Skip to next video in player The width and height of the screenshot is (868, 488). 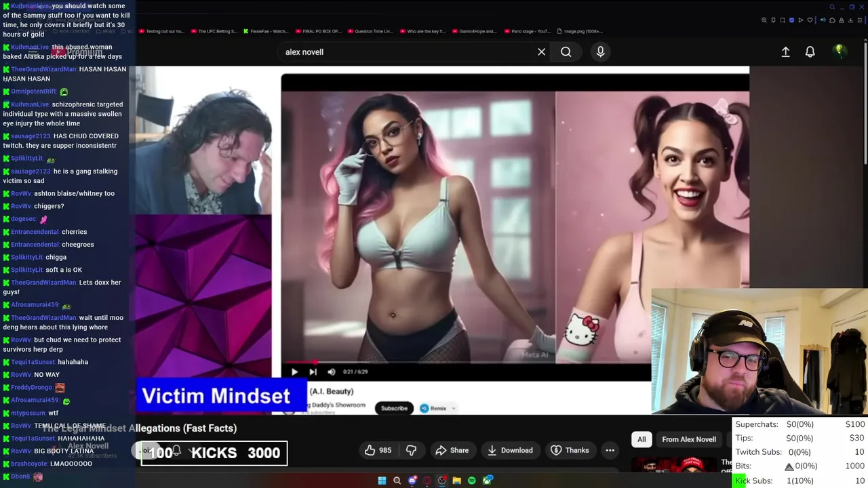click(313, 371)
